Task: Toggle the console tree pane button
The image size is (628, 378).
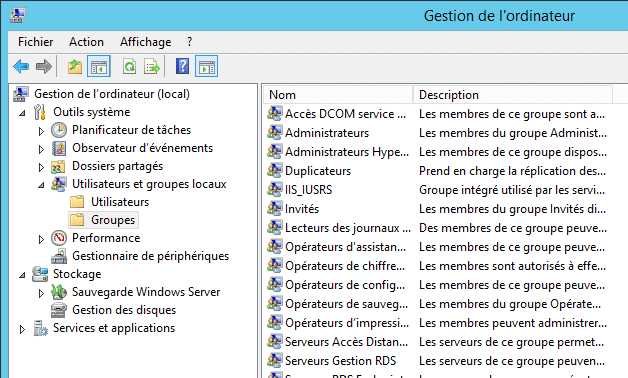Action: [x=99, y=66]
